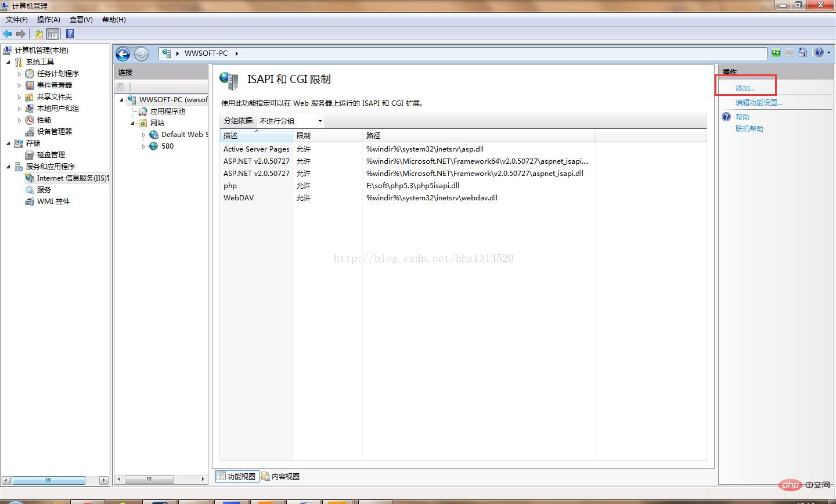The height and width of the screenshot is (504, 836).
Task: Open the 分组依据 dropdown
Action: point(290,121)
